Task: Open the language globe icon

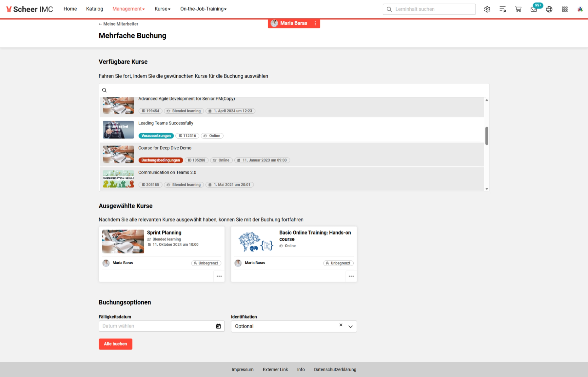Action: pyautogui.click(x=549, y=9)
